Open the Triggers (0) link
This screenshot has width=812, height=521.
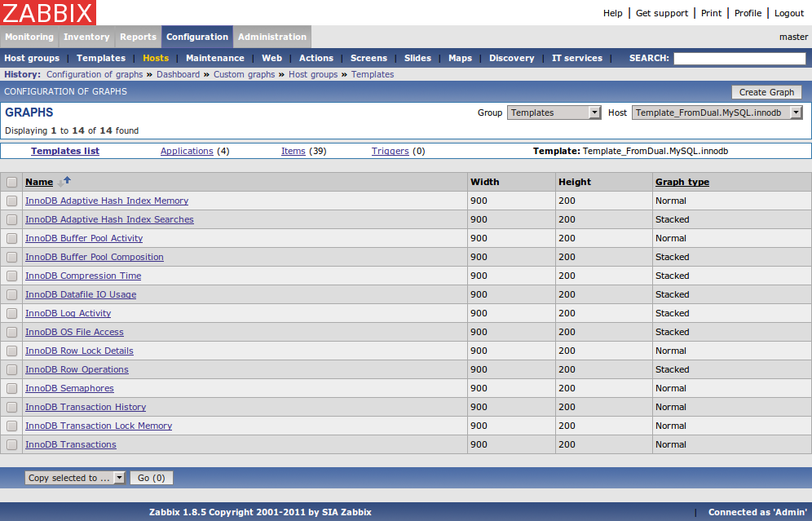coord(391,151)
